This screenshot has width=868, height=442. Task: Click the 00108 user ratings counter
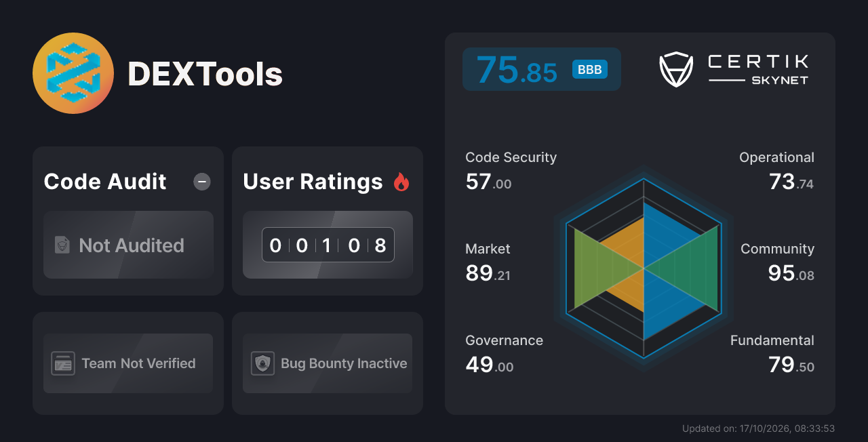(328, 245)
